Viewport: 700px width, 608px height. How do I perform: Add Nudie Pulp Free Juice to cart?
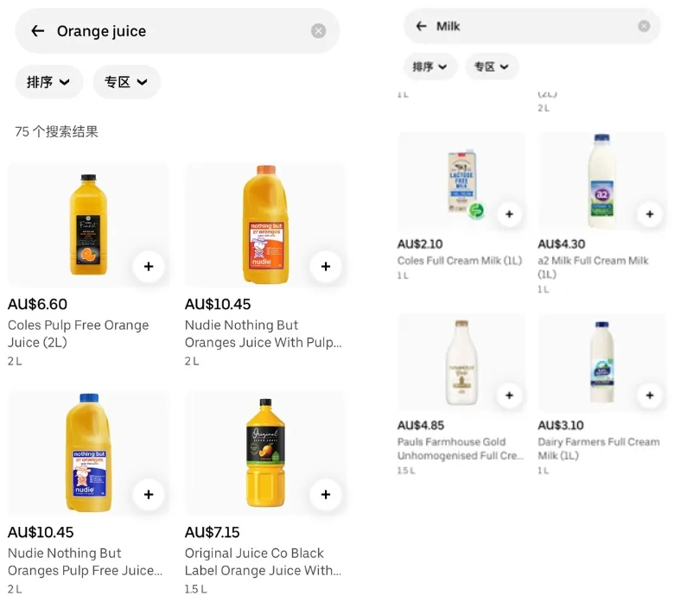click(x=149, y=494)
